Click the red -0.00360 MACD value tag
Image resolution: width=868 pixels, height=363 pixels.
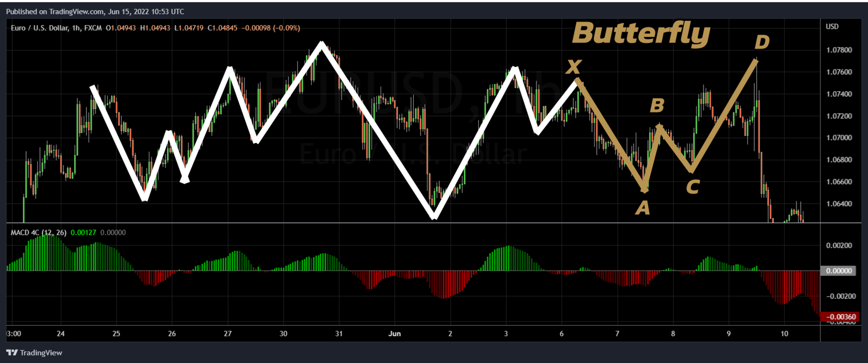pyautogui.click(x=840, y=317)
